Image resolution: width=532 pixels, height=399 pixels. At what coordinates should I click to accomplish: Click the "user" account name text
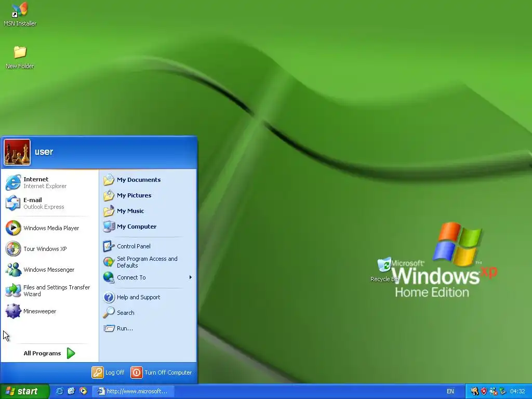(44, 152)
